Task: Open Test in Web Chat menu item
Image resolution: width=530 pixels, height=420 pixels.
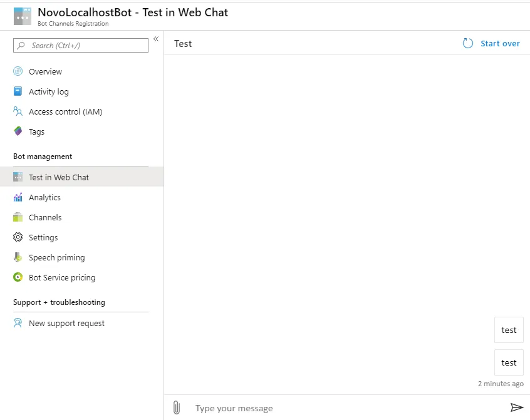Action: point(59,177)
